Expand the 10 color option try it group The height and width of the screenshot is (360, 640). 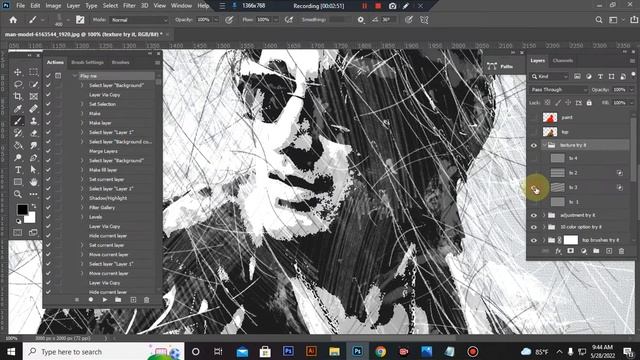[x=544, y=227]
